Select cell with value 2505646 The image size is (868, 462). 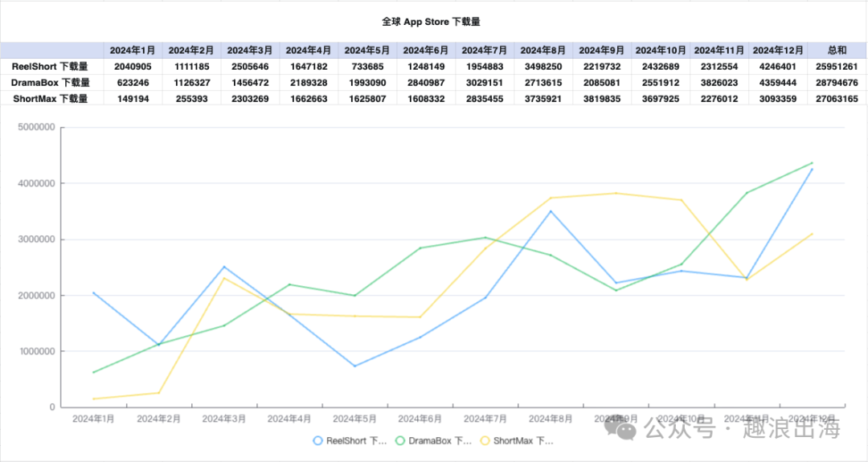pyautogui.click(x=250, y=67)
